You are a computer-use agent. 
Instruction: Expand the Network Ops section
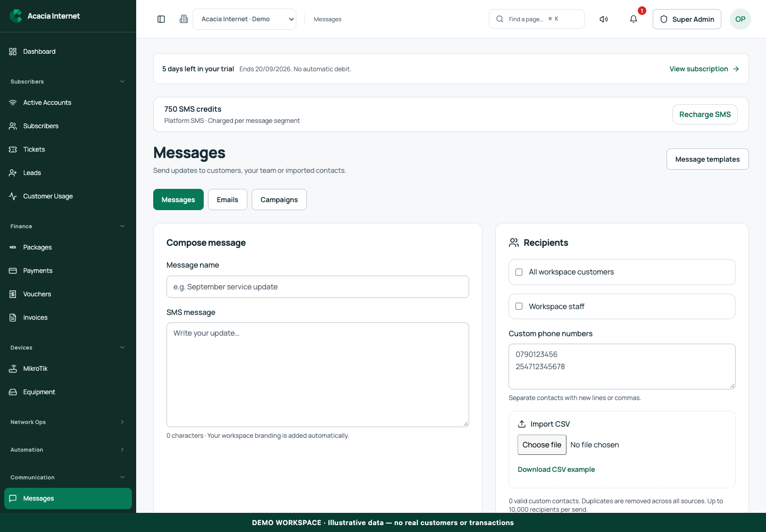(x=68, y=422)
